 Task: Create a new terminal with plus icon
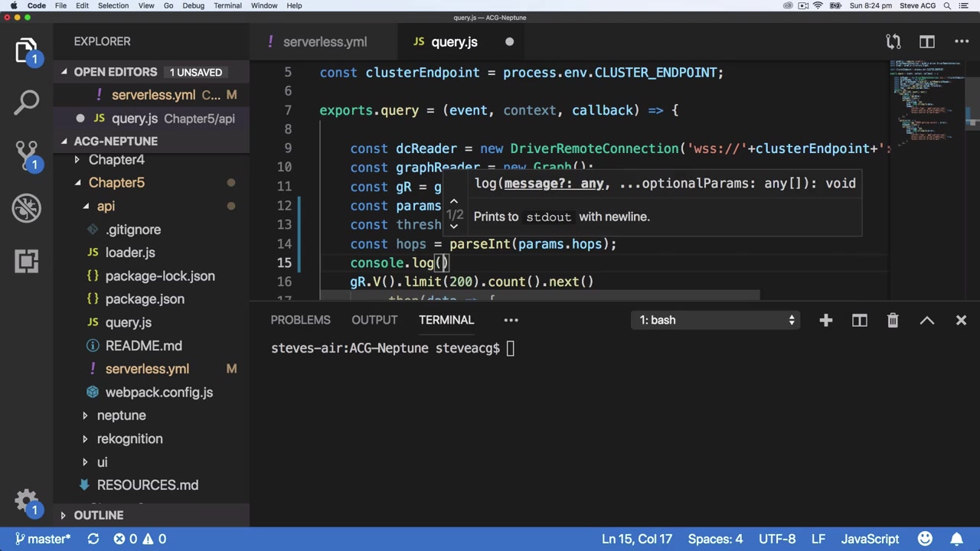click(x=825, y=320)
